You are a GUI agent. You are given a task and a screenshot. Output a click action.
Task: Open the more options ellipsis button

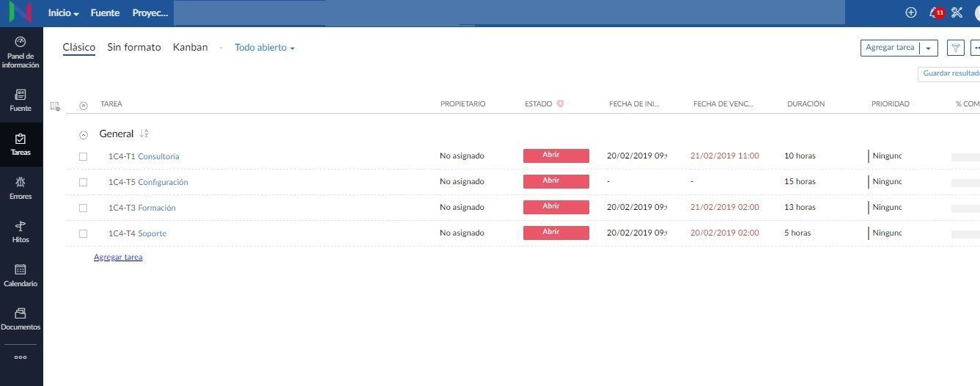pyautogui.click(x=976, y=48)
